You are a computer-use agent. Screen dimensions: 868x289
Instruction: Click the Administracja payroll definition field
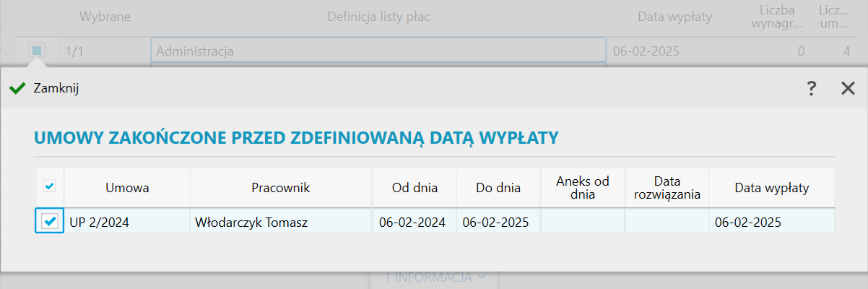click(x=378, y=51)
